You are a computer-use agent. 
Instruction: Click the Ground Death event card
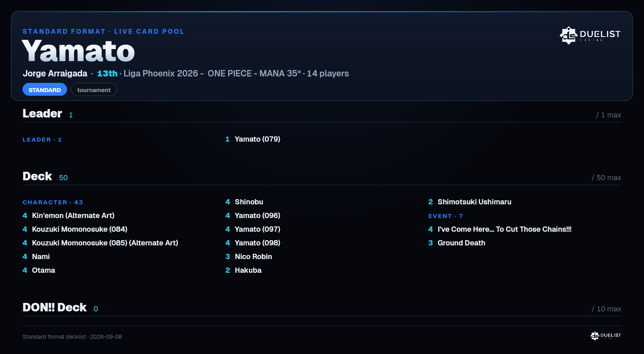coord(457,243)
